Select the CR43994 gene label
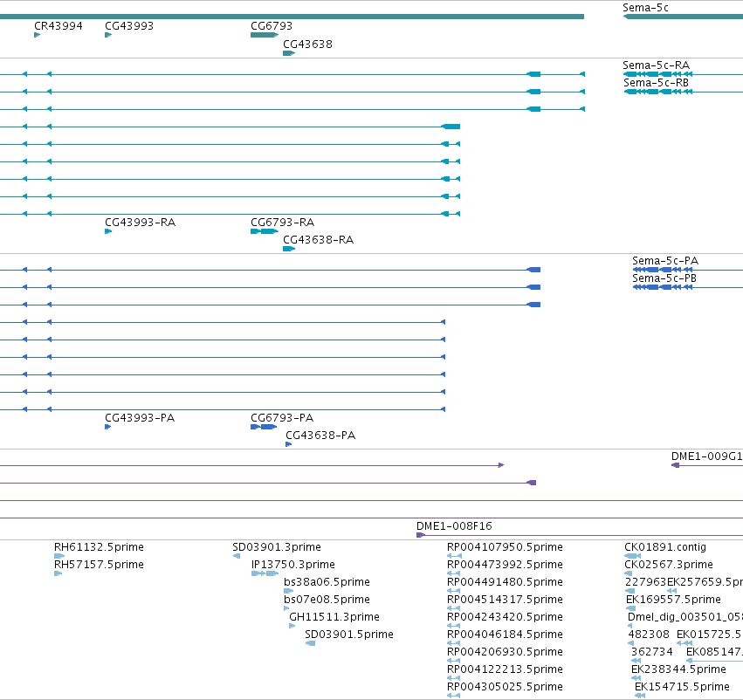This screenshot has width=743, height=700. pos(58,26)
